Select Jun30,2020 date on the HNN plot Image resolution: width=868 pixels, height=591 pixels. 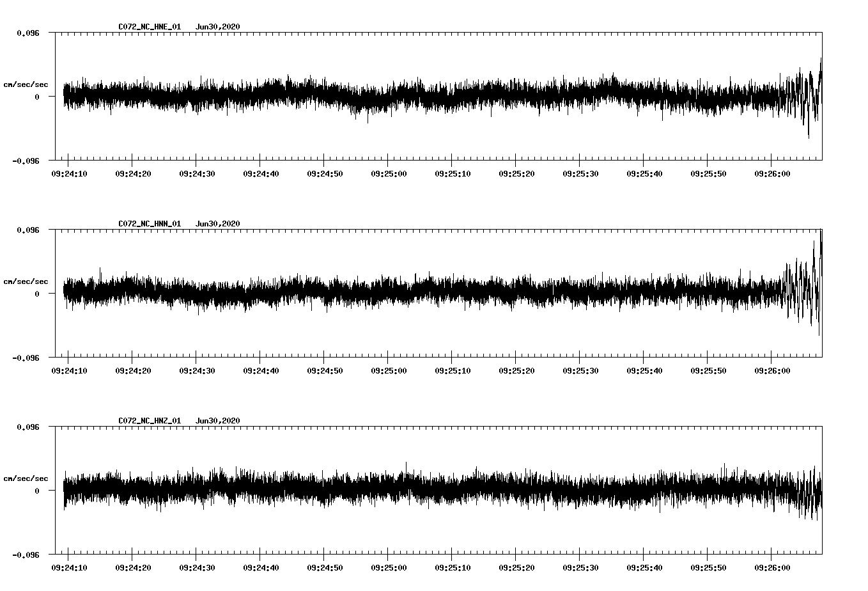(218, 224)
